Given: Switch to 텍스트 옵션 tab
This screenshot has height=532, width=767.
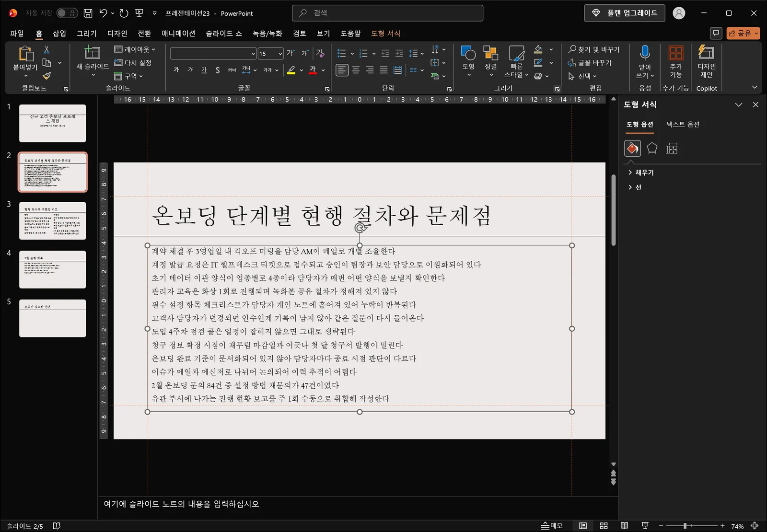Looking at the screenshot, I should click(683, 124).
